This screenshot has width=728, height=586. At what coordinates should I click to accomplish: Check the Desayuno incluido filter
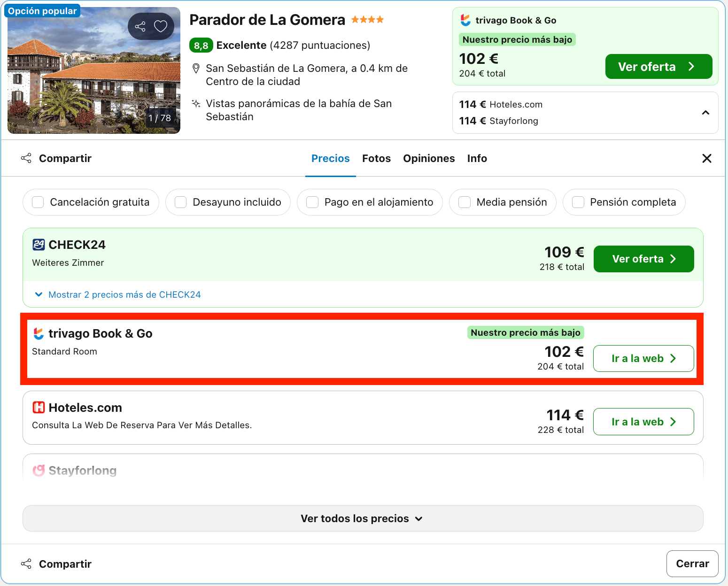181,202
